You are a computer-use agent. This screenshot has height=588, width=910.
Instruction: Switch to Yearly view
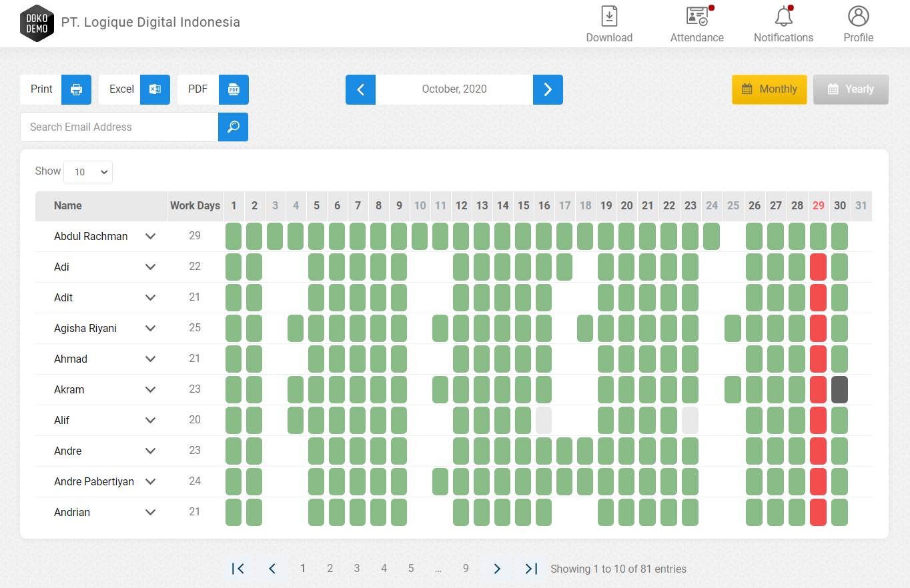click(851, 89)
